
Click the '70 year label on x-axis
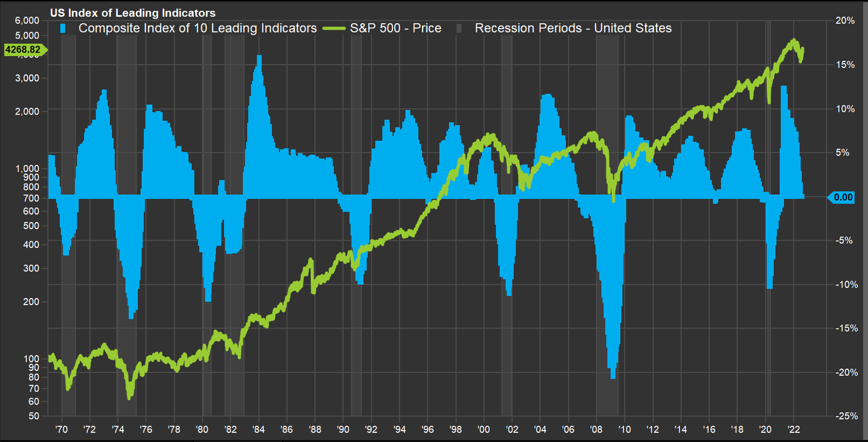click(x=61, y=430)
